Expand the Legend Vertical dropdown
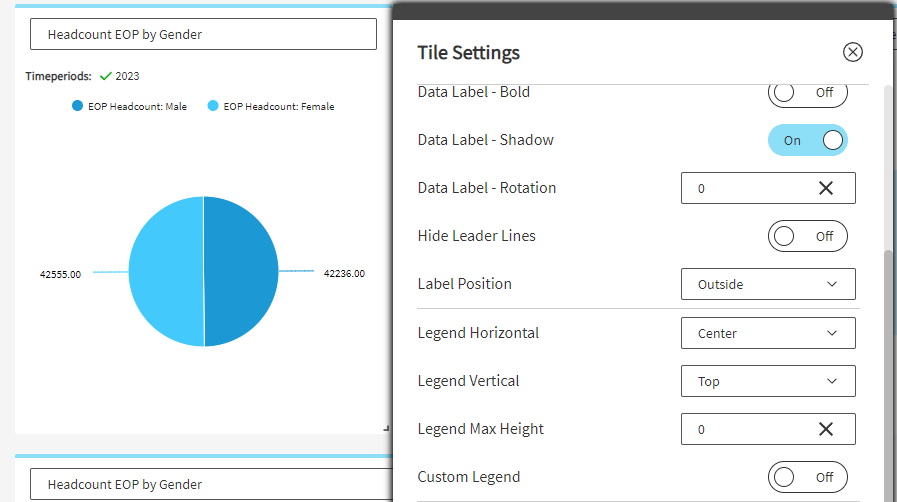This screenshot has width=897, height=502. click(x=767, y=381)
